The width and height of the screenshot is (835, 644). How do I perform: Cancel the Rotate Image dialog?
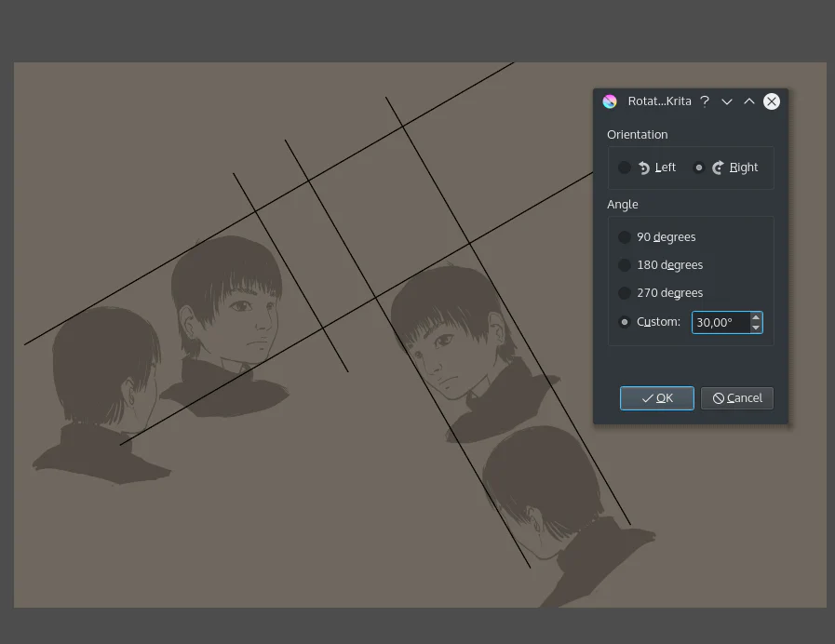tap(737, 398)
